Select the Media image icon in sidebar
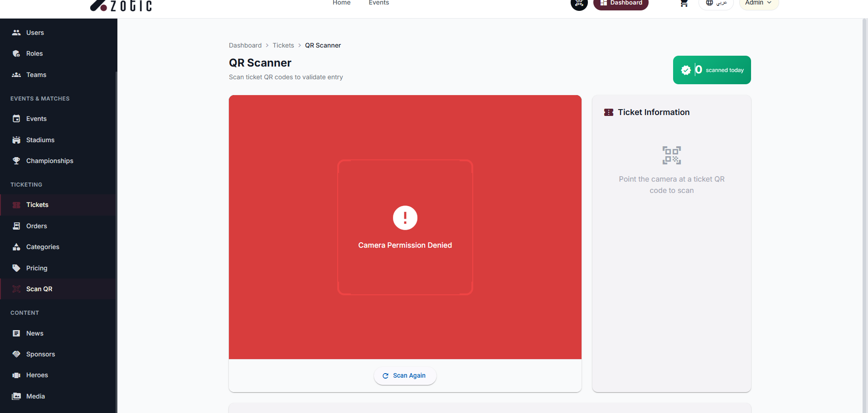The height and width of the screenshot is (413, 868). click(x=16, y=396)
